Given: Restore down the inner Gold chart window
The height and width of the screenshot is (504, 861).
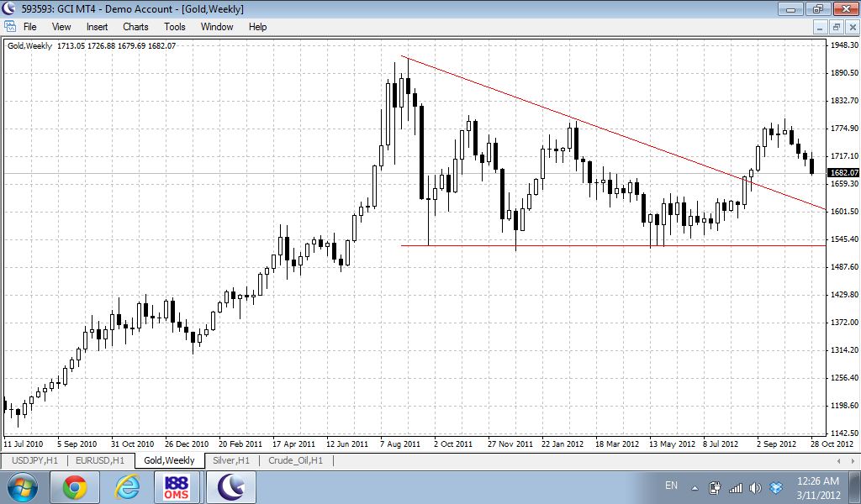Looking at the screenshot, I should click(836, 27).
